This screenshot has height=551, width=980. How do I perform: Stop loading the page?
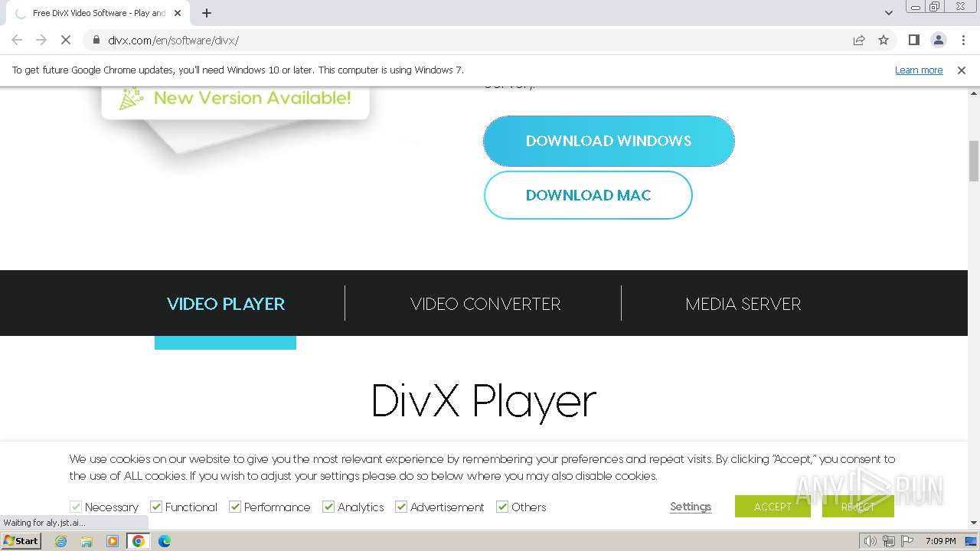pos(66,40)
